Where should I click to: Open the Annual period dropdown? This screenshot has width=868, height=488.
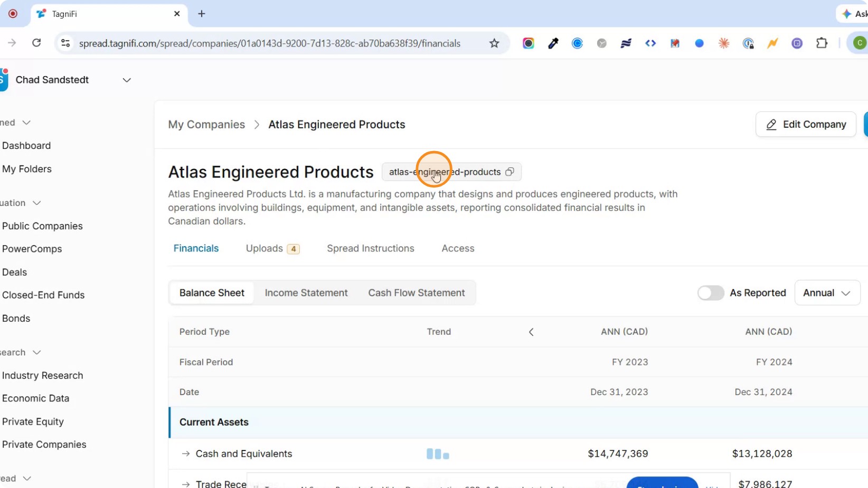pyautogui.click(x=827, y=293)
